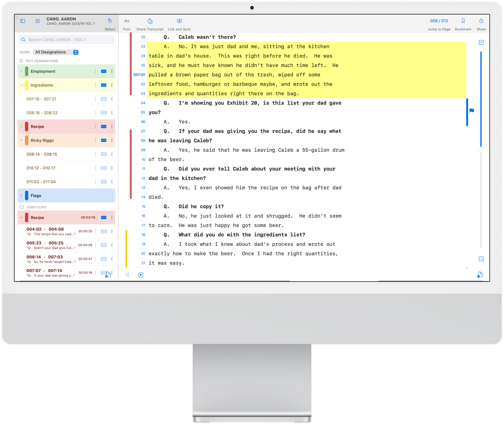The image size is (504, 425).
Task: Click the blue flag marker beside Exhibit 20 line
Action: tap(472, 111)
